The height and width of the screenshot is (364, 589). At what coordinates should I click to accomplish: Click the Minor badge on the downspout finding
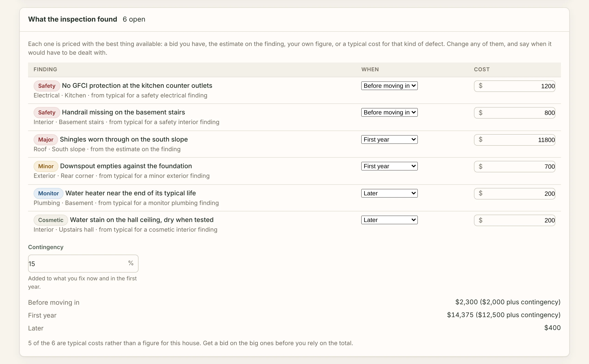pos(46,166)
